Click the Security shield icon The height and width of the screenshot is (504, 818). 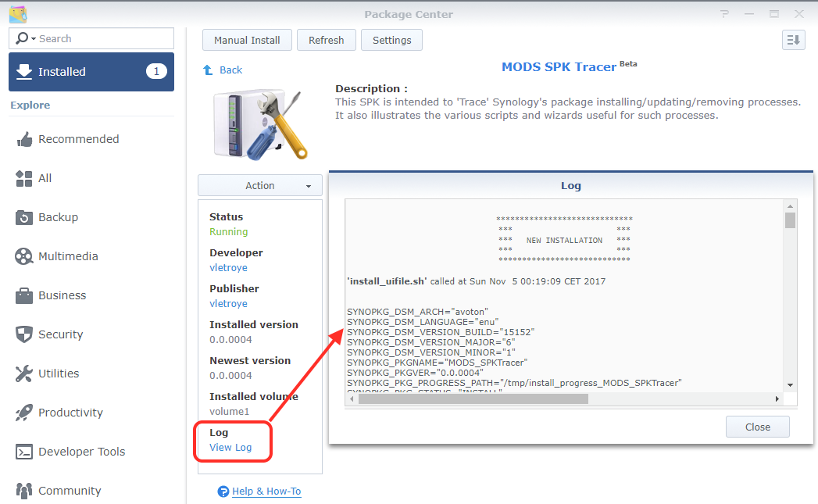coord(24,334)
